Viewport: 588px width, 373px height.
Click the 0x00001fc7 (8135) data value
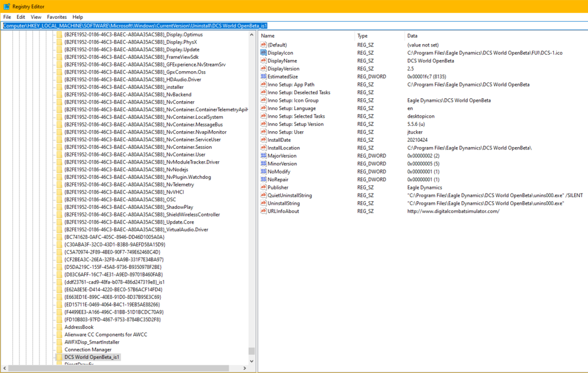[427, 76]
